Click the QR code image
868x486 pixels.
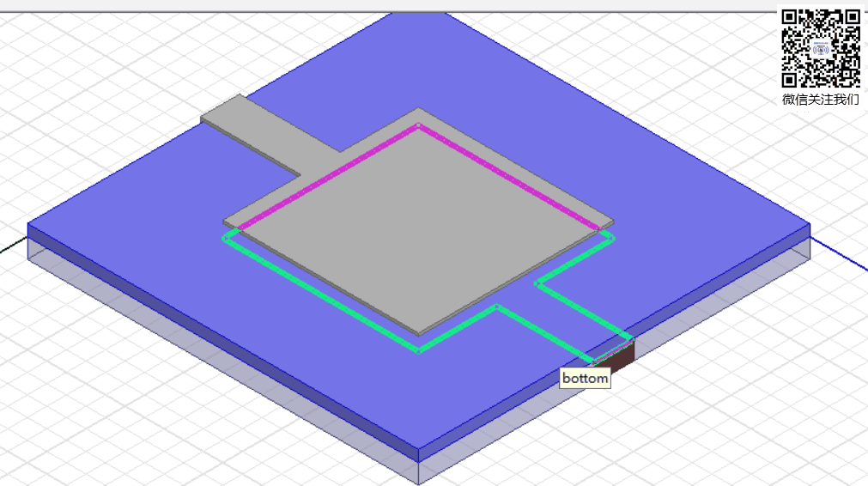click(x=821, y=48)
